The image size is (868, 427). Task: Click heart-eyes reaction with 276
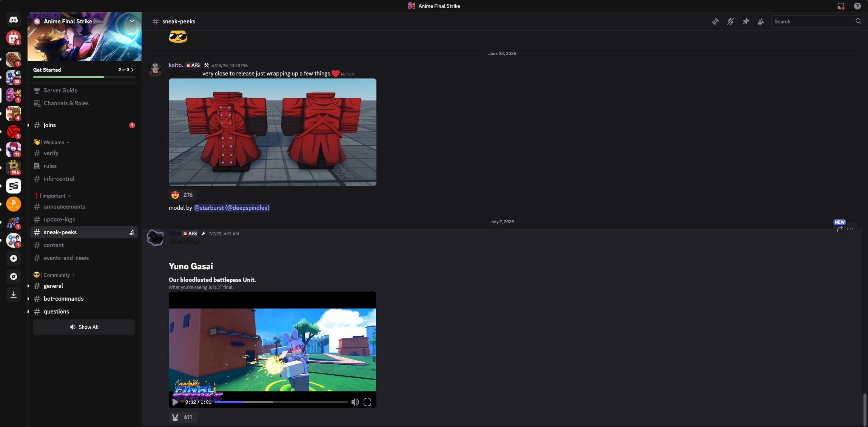click(x=183, y=195)
